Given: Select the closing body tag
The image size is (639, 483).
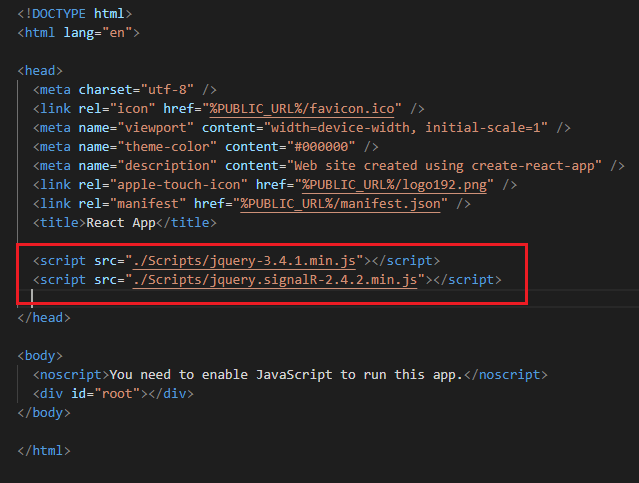Looking at the screenshot, I should pyautogui.click(x=45, y=412).
